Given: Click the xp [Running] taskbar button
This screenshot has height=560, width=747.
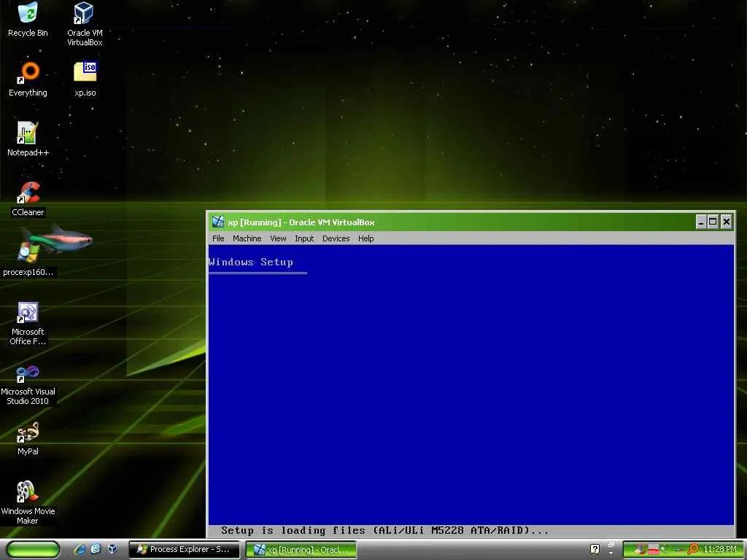Looking at the screenshot, I should click(x=301, y=550).
